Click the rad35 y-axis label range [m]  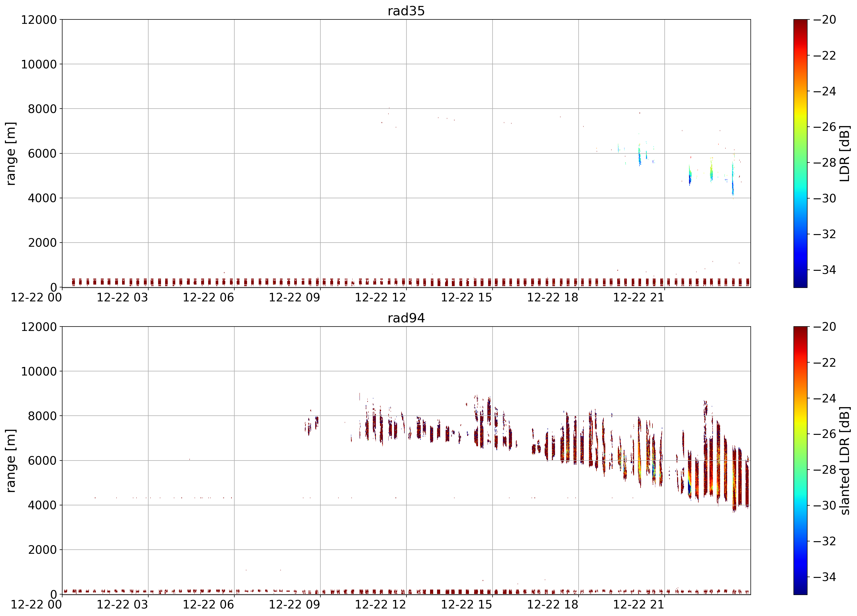pos(11,153)
